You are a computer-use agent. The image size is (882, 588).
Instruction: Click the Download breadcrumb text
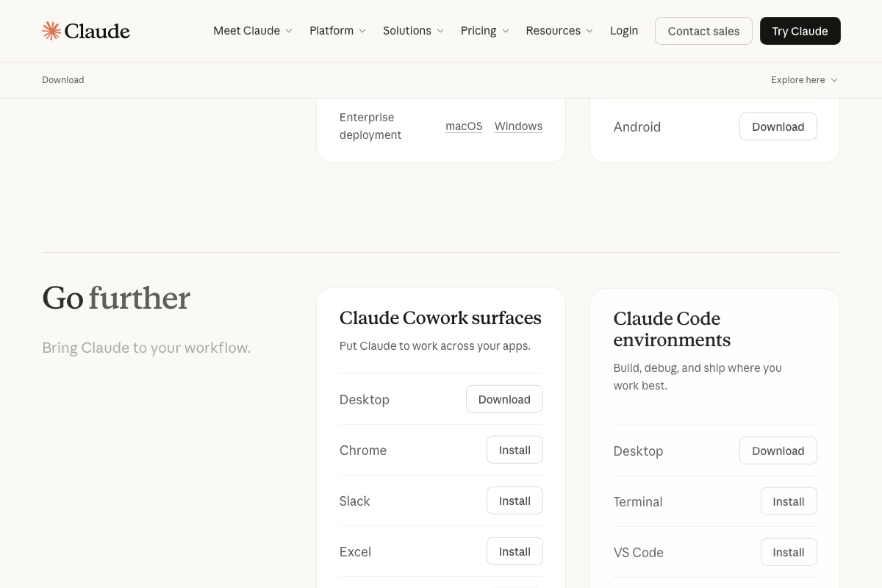(63, 80)
